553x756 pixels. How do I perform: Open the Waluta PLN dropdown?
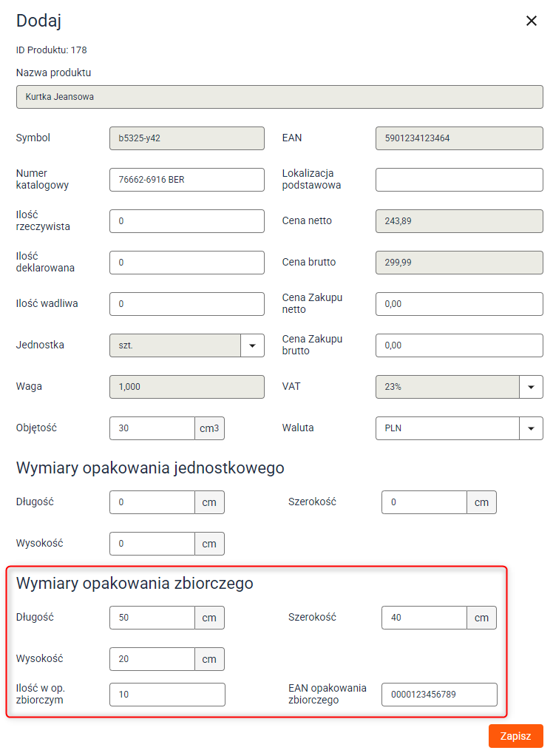pyautogui.click(x=531, y=428)
